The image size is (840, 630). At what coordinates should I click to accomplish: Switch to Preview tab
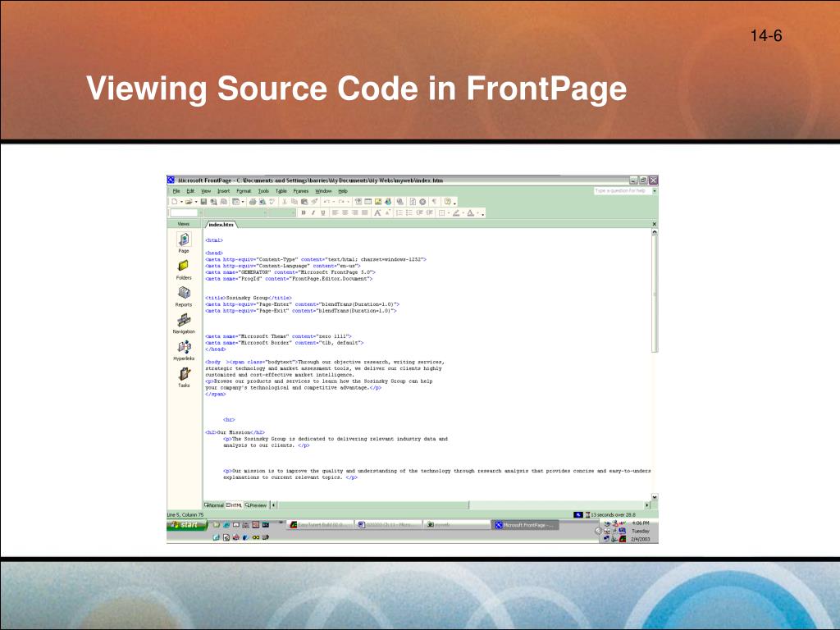(x=256, y=505)
